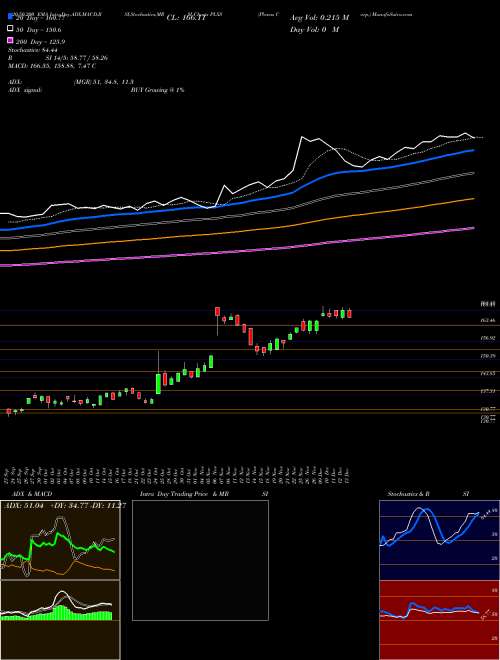
Task: Click the 'CL: 166.11' closing price label
Action: coord(186,18)
